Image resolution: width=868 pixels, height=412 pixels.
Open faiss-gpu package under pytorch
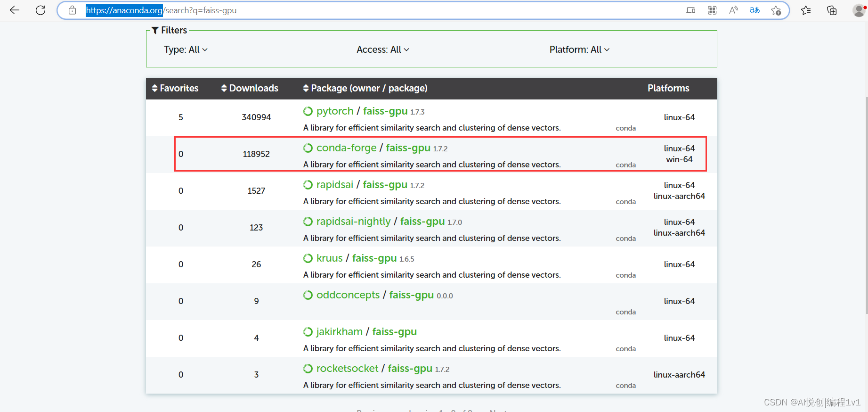(x=385, y=111)
